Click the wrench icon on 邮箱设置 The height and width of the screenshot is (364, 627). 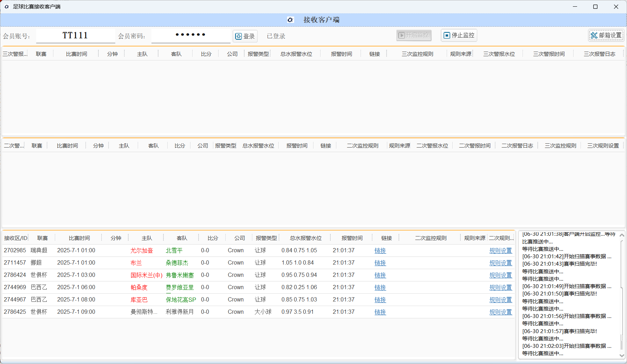pos(594,35)
